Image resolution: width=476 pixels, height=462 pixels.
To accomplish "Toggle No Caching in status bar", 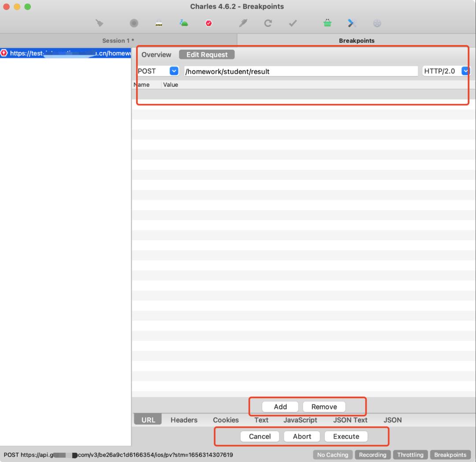I will (333, 455).
